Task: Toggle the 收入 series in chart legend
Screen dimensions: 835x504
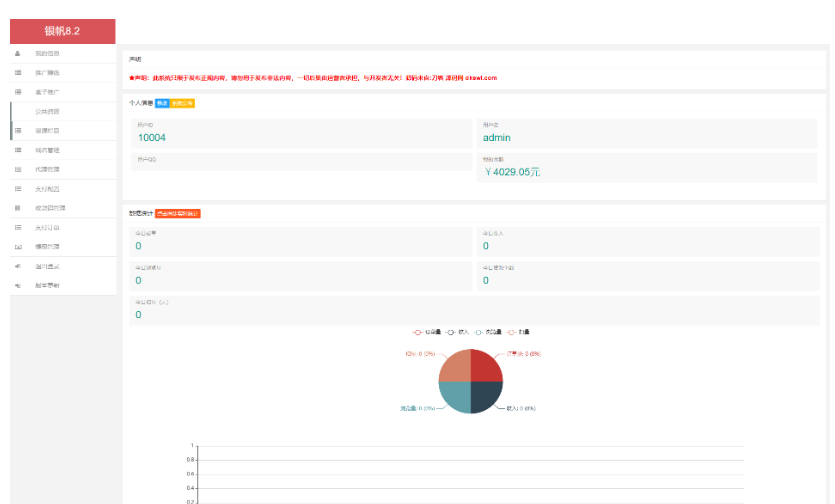Action: click(x=458, y=331)
